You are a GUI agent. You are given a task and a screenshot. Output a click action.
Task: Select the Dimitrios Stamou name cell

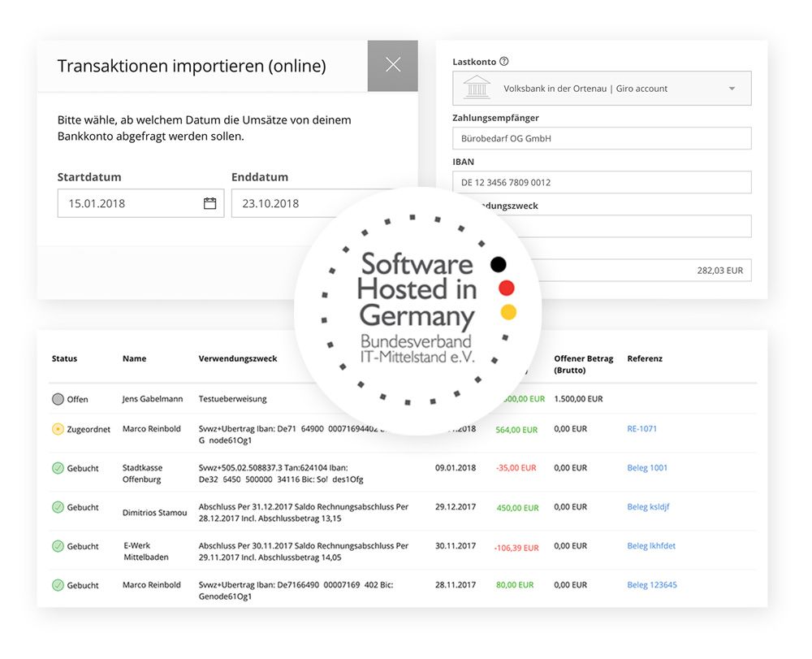(154, 513)
